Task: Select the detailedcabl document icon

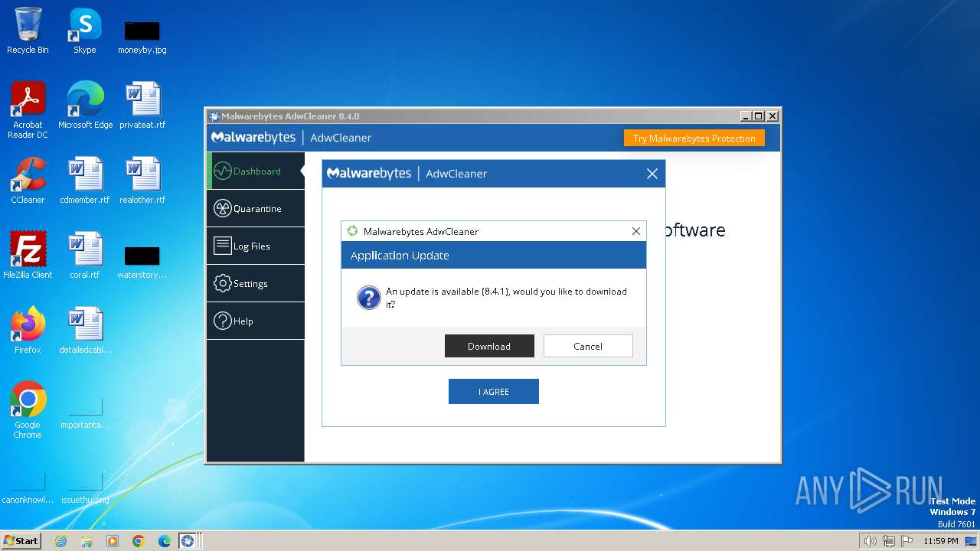Action: coord(85,330)
